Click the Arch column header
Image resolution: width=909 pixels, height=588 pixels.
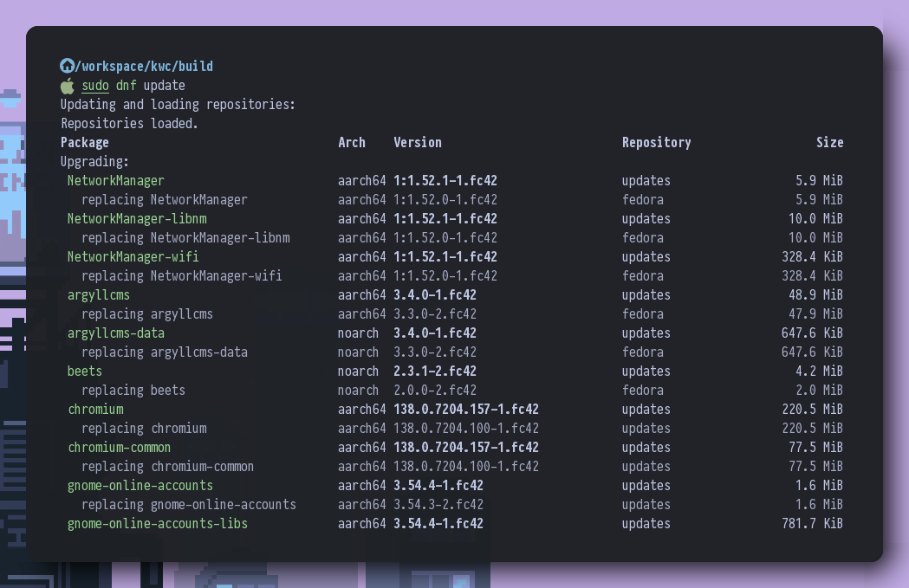pos(352,143)
